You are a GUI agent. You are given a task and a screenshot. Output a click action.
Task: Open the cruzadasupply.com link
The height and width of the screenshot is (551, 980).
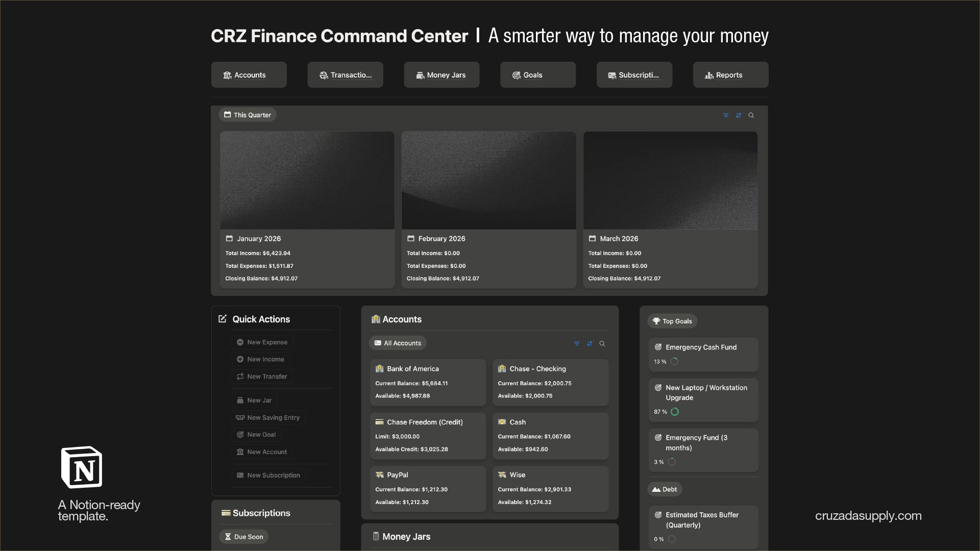pyautogui.click(x=869, y=516)
